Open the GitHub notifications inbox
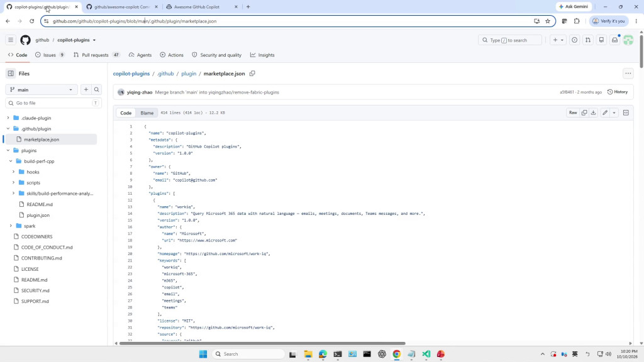 [615, 40]
